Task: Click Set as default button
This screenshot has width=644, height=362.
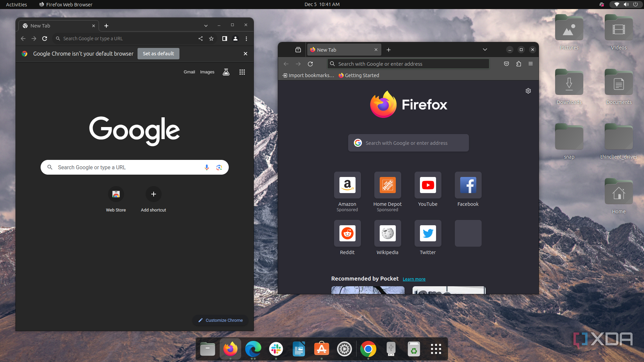Action: click(158, 54)
